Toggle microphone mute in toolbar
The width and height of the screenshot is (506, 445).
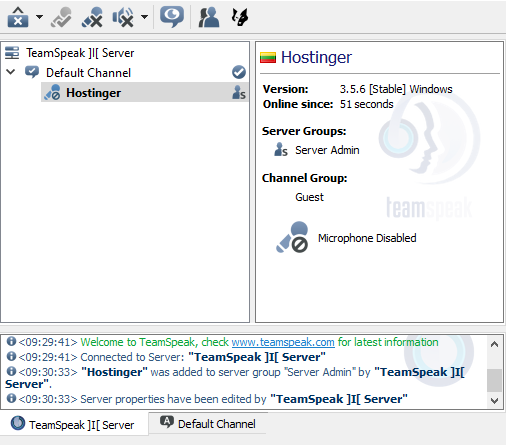point(92,17)
